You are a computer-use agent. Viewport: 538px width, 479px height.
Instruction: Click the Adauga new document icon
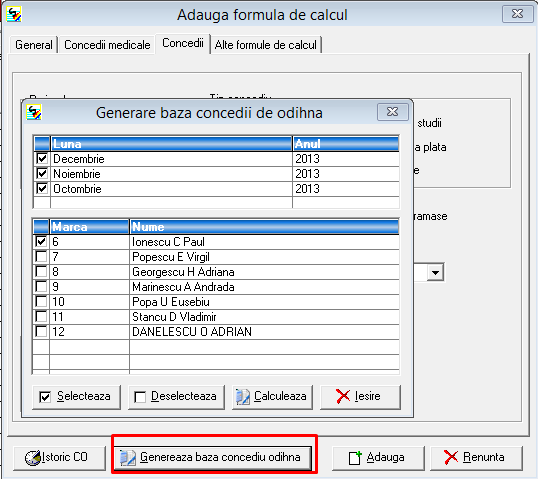[355, 458]
